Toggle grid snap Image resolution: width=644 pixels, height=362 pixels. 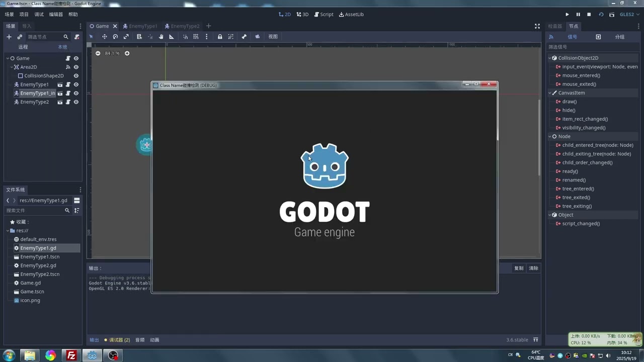(196, 37)
